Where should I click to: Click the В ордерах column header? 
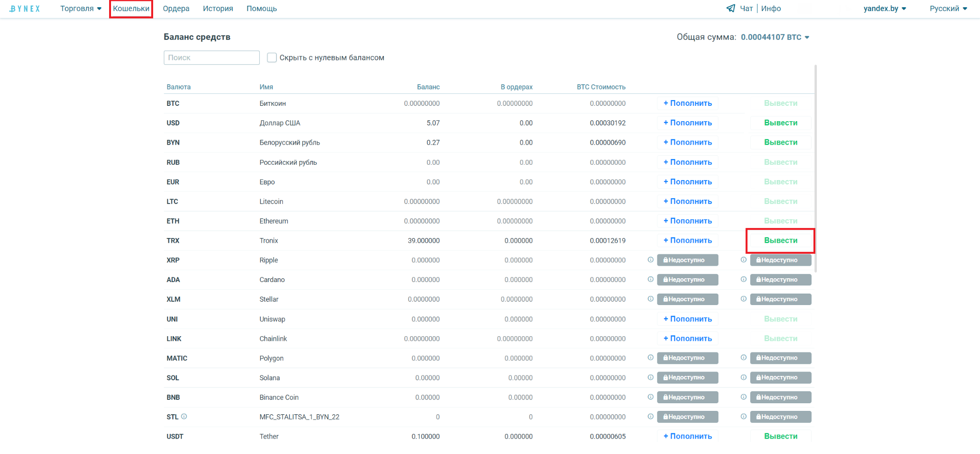(x=516, y=87)
